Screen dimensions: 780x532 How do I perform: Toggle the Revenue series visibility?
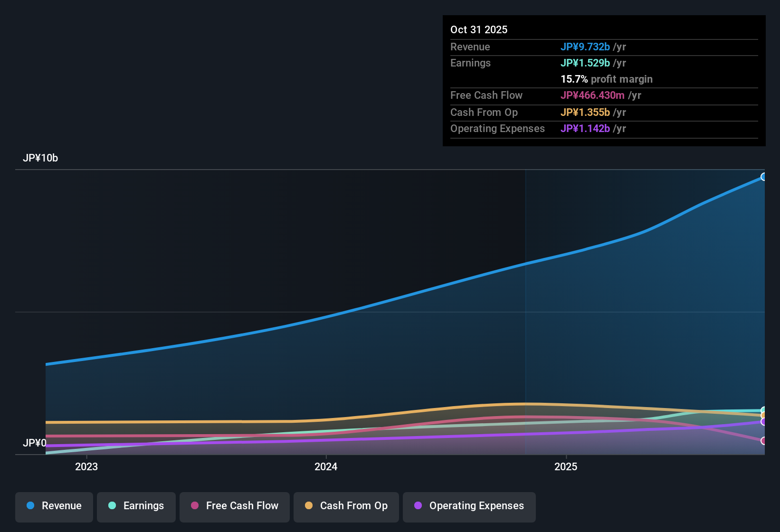pyautogui.click(x=54, y=506)
